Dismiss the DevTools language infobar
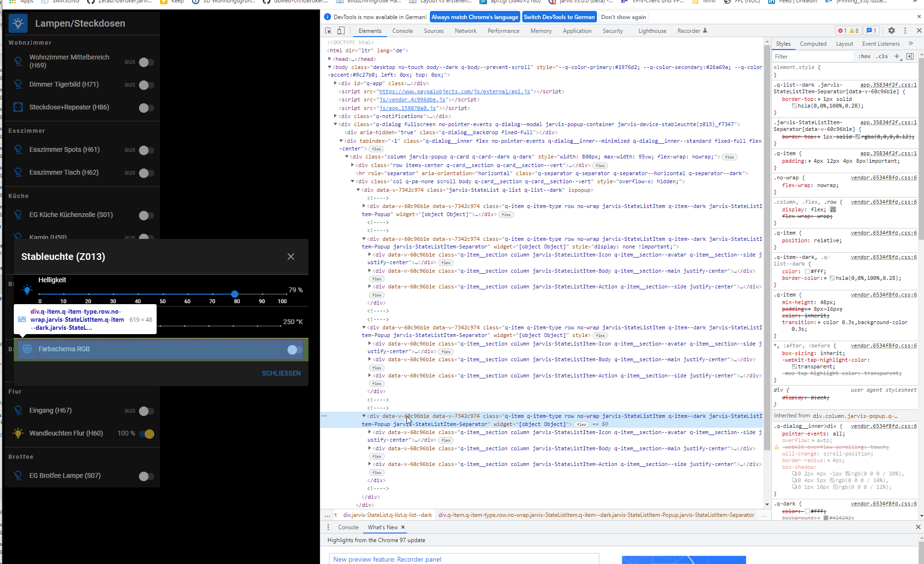The width and height of the screenshot is (924, 564). pos(919,17)
